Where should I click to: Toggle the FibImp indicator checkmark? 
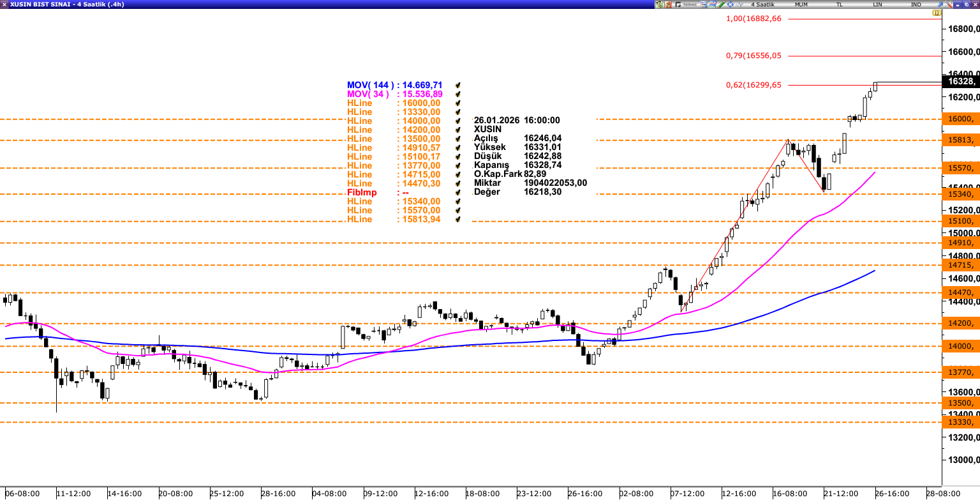457,192
